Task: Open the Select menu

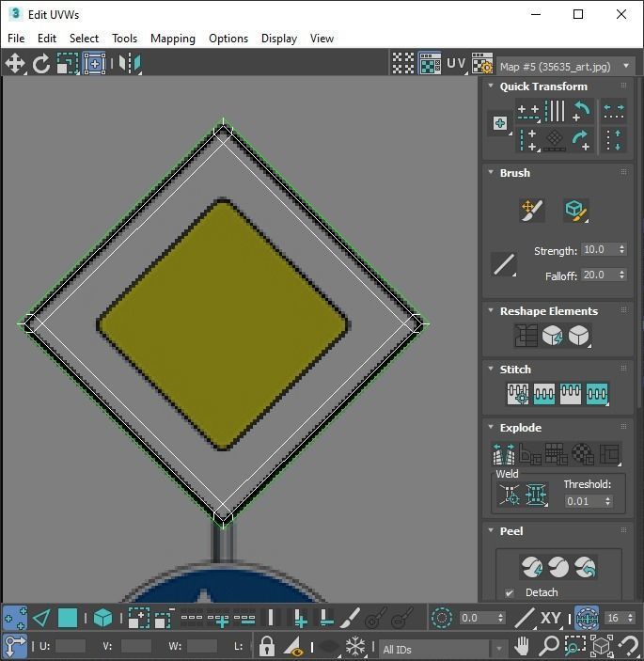Action: coord(84,39)
